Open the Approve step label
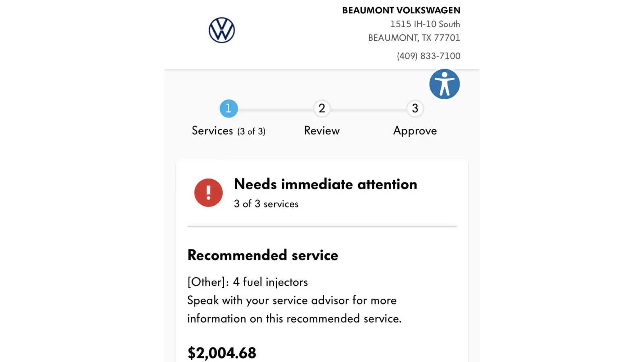The height and width of the screenshot is (362, 644). pos(415,131)
